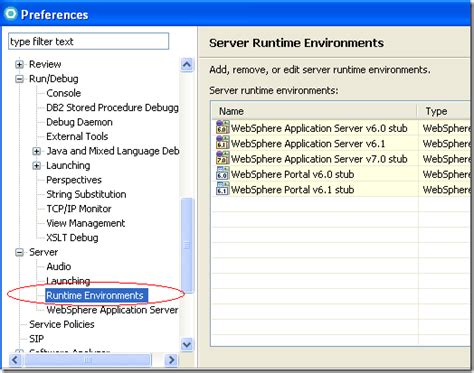Click the tree vertical scrollbar up arrow
The image size is (474, 373).
click(x=187, y=64)
